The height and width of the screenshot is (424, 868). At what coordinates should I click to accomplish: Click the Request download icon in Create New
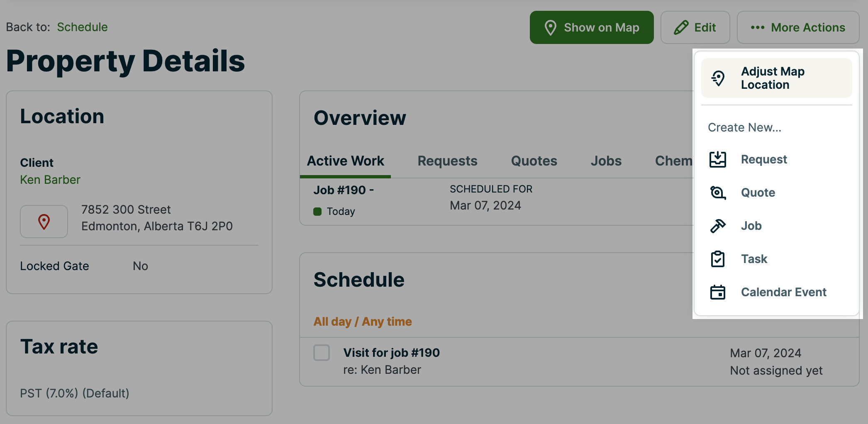click(718, 159)
